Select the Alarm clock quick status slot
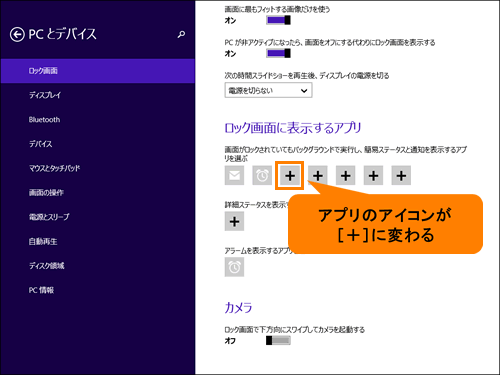Screen dimensions: 500x375 pyautogui.click(x=262, y=175)
